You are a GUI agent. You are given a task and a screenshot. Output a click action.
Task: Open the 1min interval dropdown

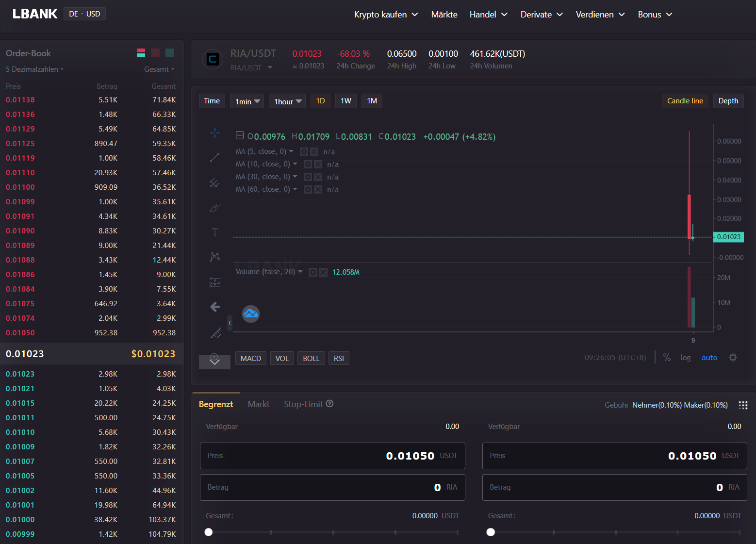(247, 101)
